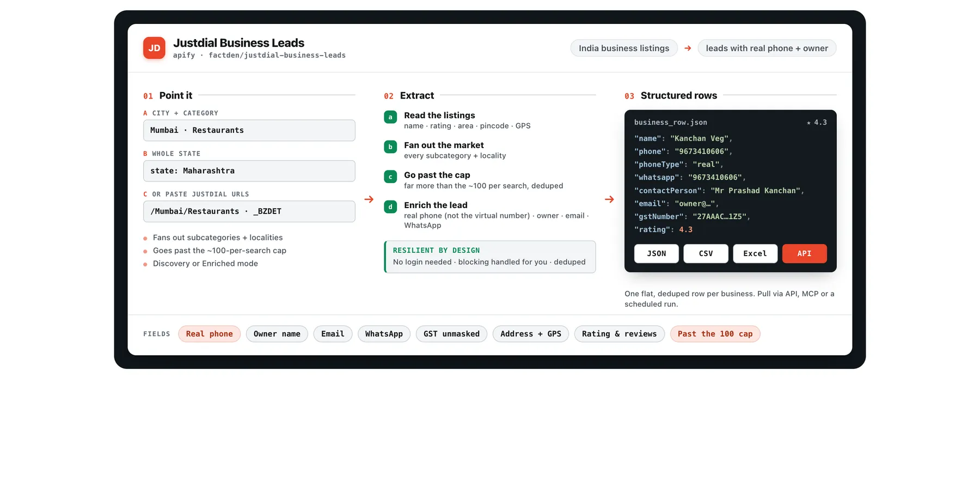Click the every subcategory + locality text

pos(455,156)
